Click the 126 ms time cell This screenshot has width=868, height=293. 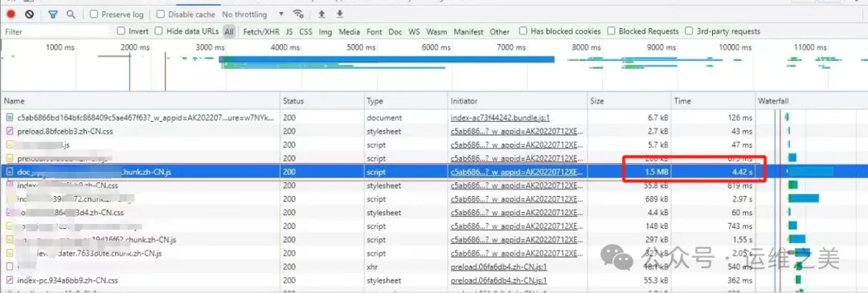(739, 118)
